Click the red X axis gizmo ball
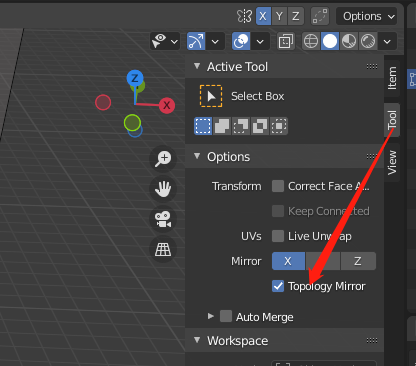 tap(167, 106)
